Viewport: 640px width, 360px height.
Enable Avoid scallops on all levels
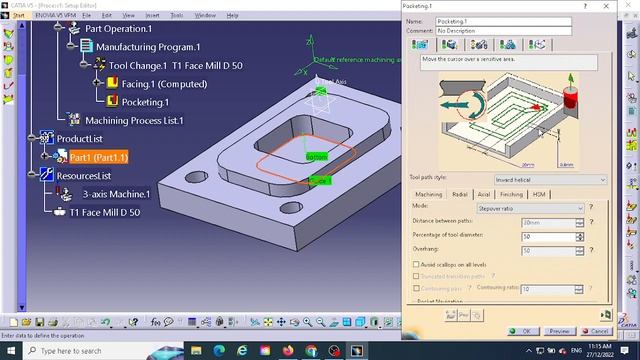[416, 264]
